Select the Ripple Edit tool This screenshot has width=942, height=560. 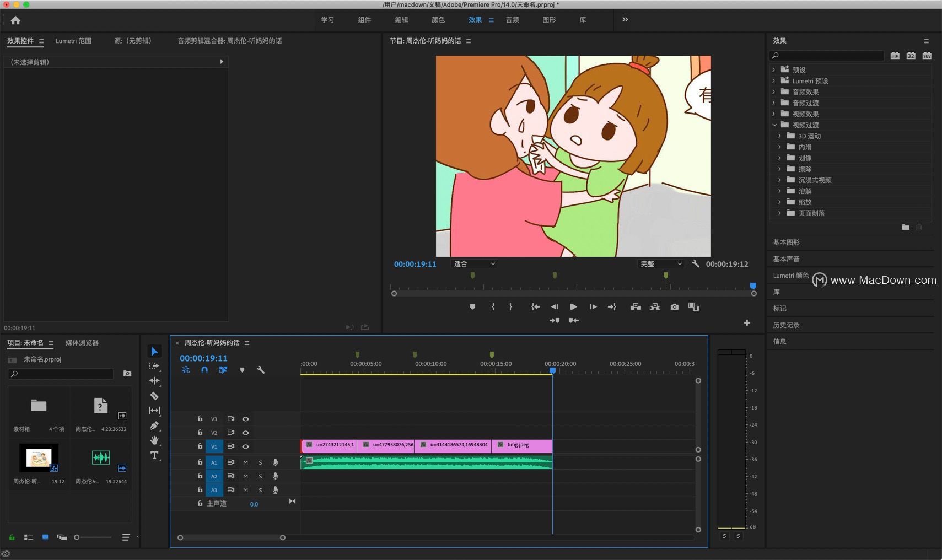pyautogui.click(x=154, y=381)
